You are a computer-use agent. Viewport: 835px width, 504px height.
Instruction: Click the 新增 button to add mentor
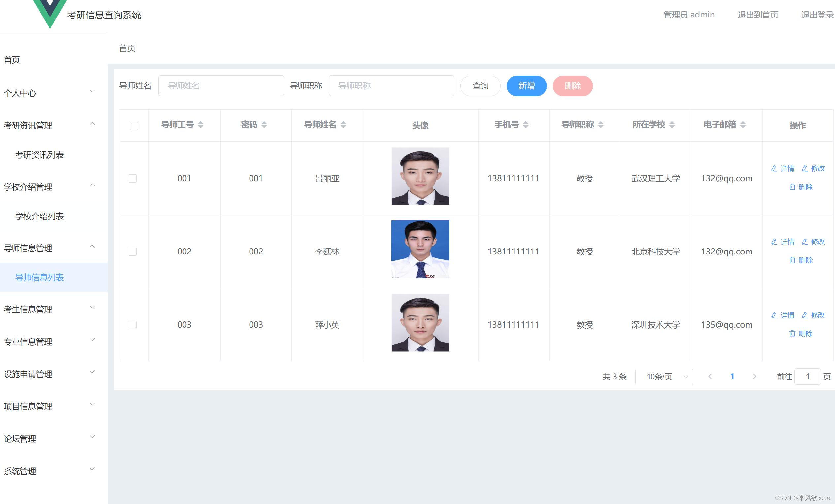coord(526,86)
